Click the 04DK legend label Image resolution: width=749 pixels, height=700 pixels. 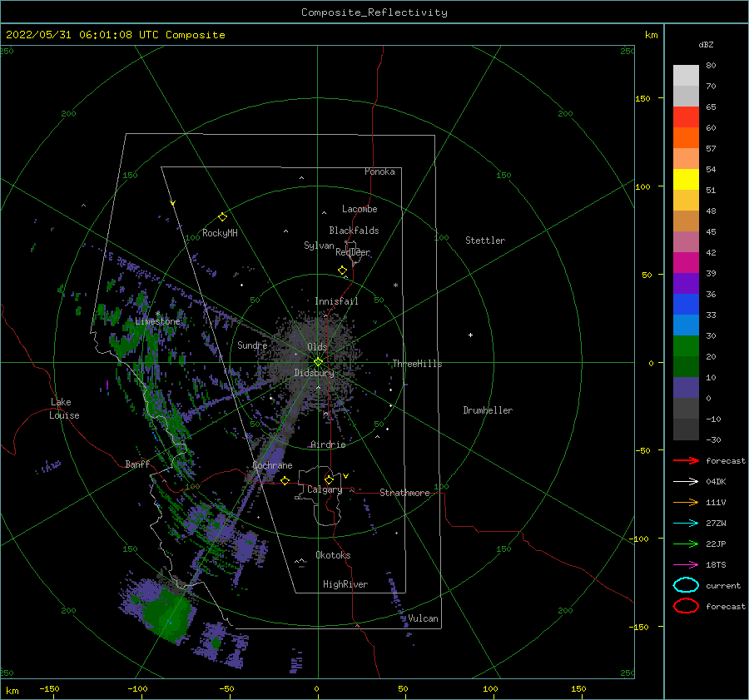716,481
